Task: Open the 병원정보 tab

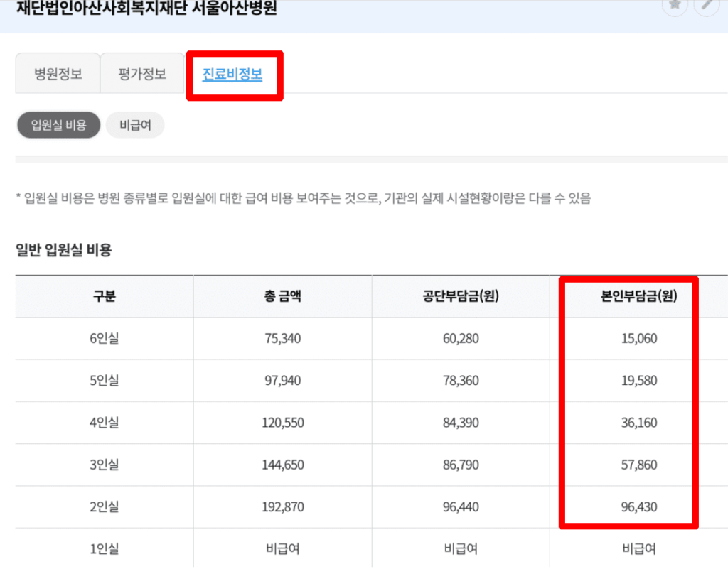Action: (58, 73)
